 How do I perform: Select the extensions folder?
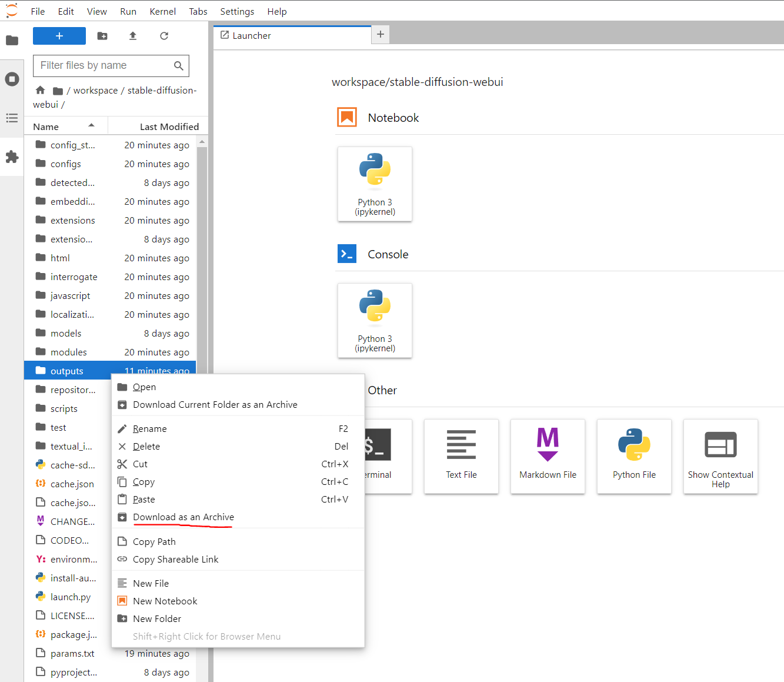point(110,221)
